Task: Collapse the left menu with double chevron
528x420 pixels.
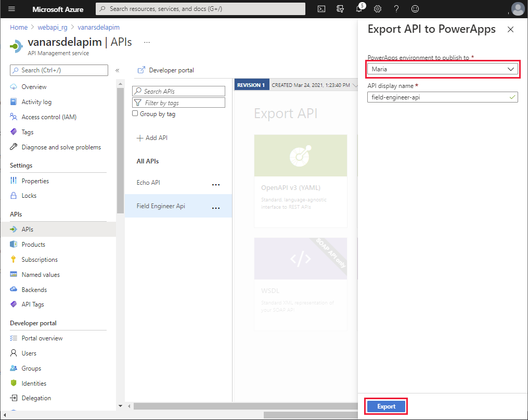Action: (117, 70)
